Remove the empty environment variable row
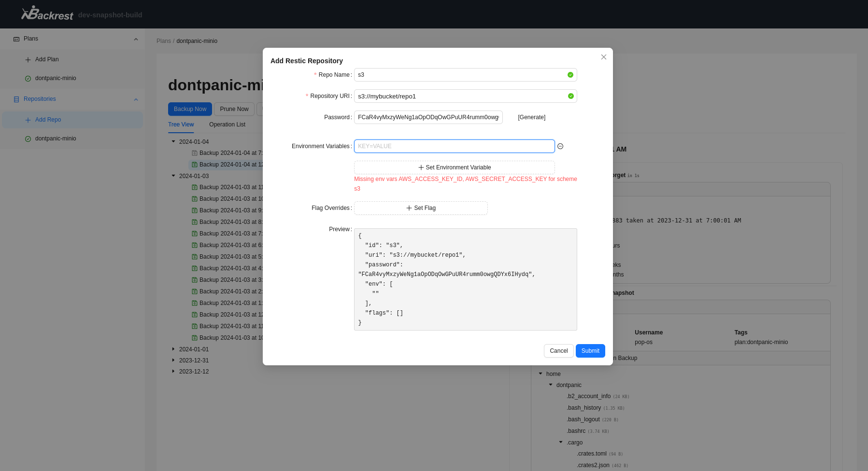Screen dimensions: 868x471 click(x=560, y=146)
